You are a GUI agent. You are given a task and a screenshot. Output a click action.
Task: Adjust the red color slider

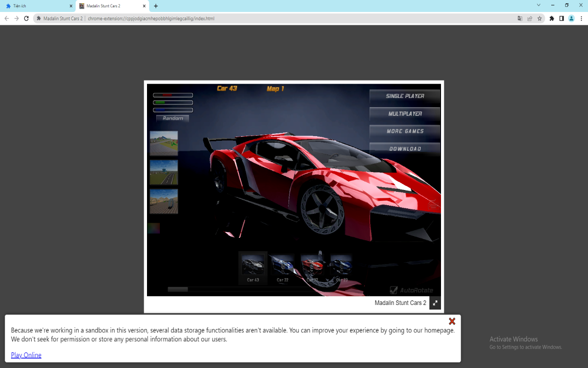(173, 95)
